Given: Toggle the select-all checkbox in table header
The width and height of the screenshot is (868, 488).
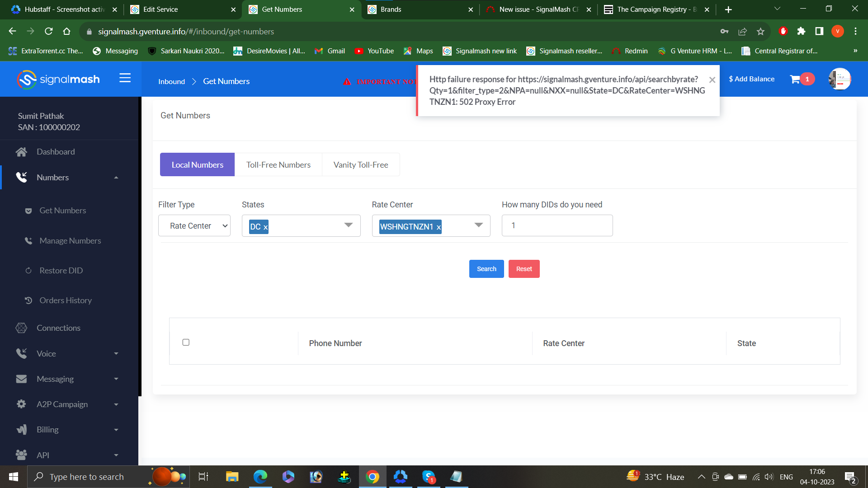Looking at the screenshot, I should click(186, 343).
